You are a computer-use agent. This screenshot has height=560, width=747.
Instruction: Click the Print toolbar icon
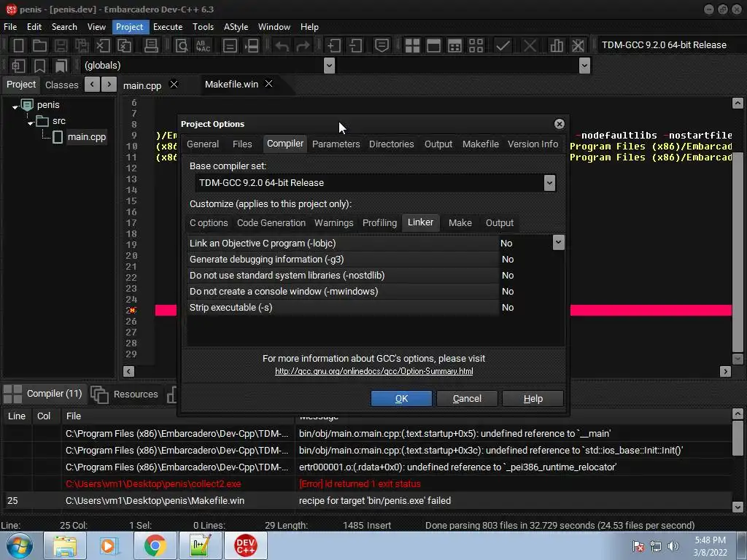point(151,46)
